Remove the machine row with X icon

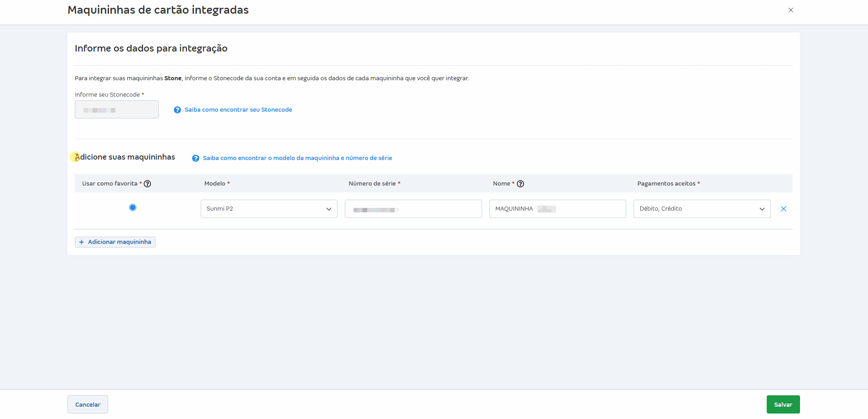coord(784,209)
